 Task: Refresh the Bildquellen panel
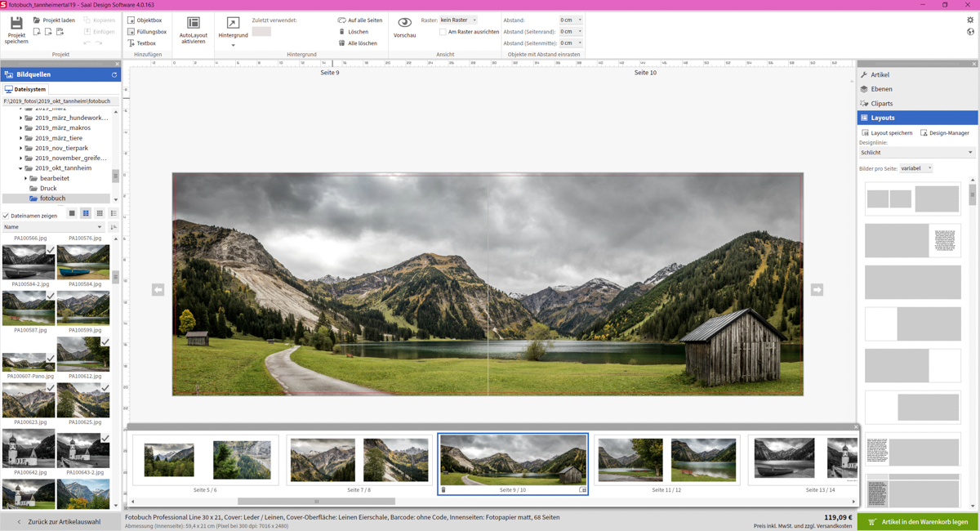tap(114, 74)
